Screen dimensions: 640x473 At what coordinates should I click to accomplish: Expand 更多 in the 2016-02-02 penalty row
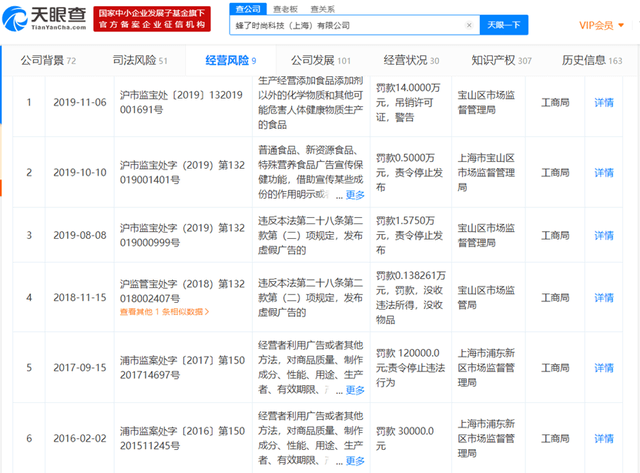[x=355, y=461]
